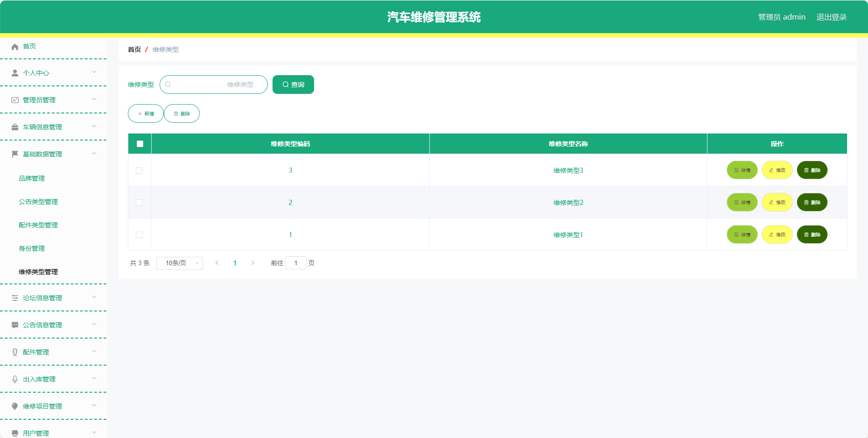868x438 pixels.
Task: Click the 维修类型2 name cell
Action: (x=568, y=203)
